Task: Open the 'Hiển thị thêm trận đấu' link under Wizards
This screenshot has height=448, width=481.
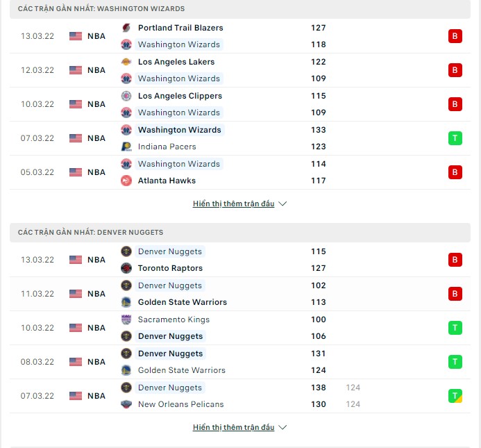Action: tap(233, 204)
